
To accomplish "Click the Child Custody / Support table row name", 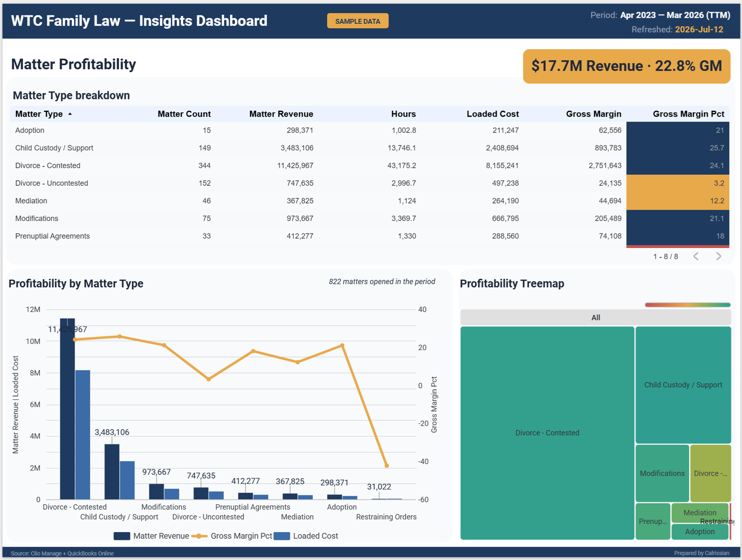I will 54,148.
